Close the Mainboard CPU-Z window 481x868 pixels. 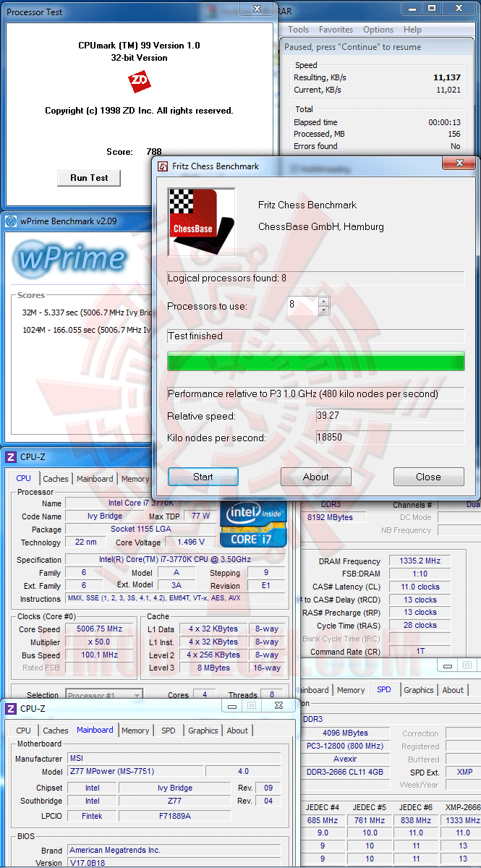(278, 705)
